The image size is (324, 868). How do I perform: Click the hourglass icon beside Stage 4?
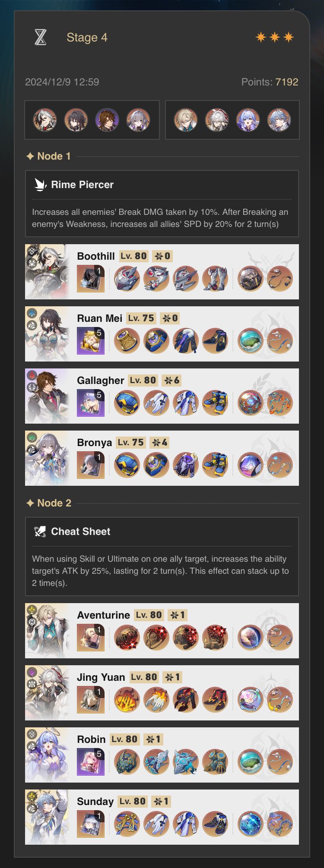click(x=40, y=37)
